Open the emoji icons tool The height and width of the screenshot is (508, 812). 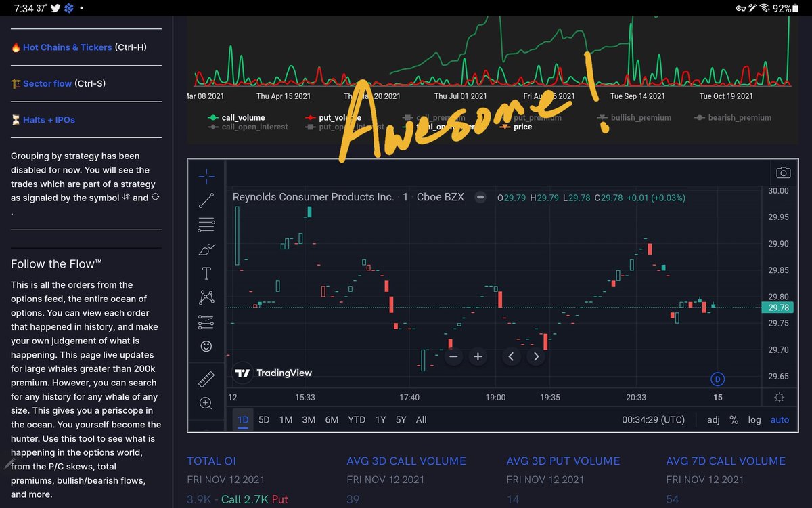206,346
